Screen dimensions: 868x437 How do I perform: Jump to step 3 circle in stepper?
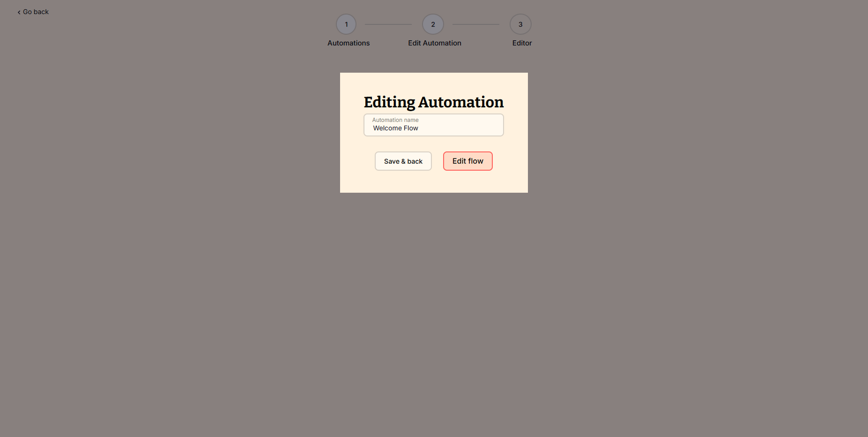tap(520, 24)
